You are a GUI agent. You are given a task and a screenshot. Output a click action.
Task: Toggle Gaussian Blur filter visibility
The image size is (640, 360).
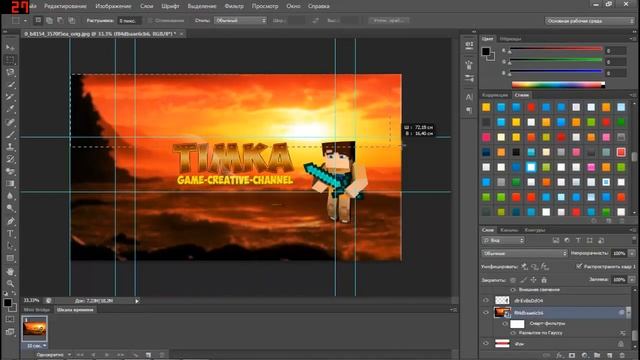point(513,333)
